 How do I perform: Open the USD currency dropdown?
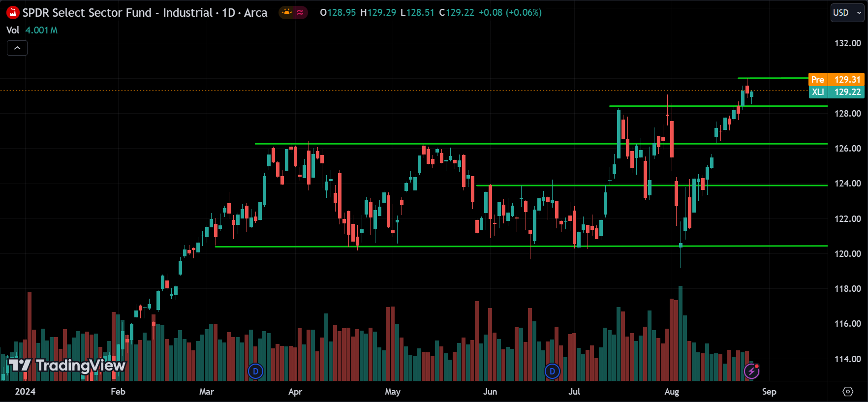(848, 13)
